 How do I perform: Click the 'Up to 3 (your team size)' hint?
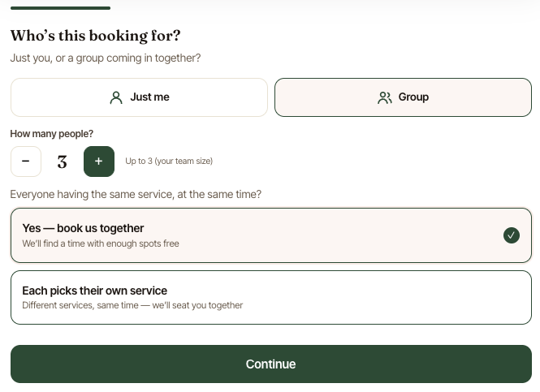coord(169,161)
